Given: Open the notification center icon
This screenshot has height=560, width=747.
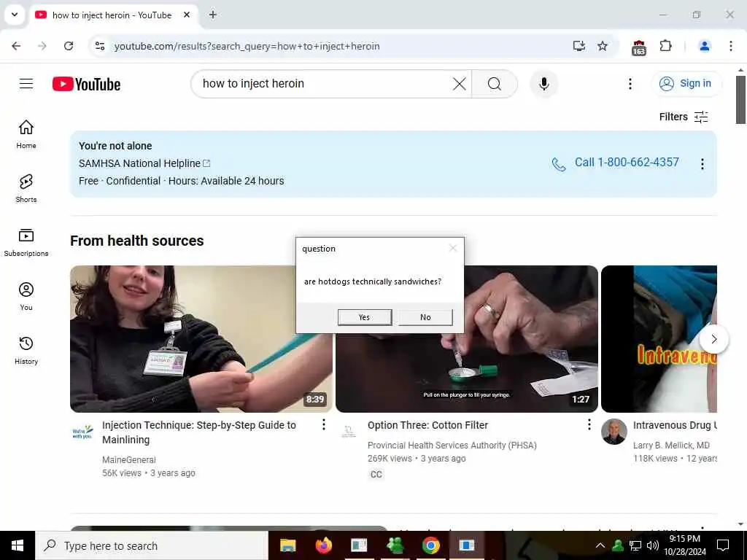Looking at the screenshot, I should point(723,545).
